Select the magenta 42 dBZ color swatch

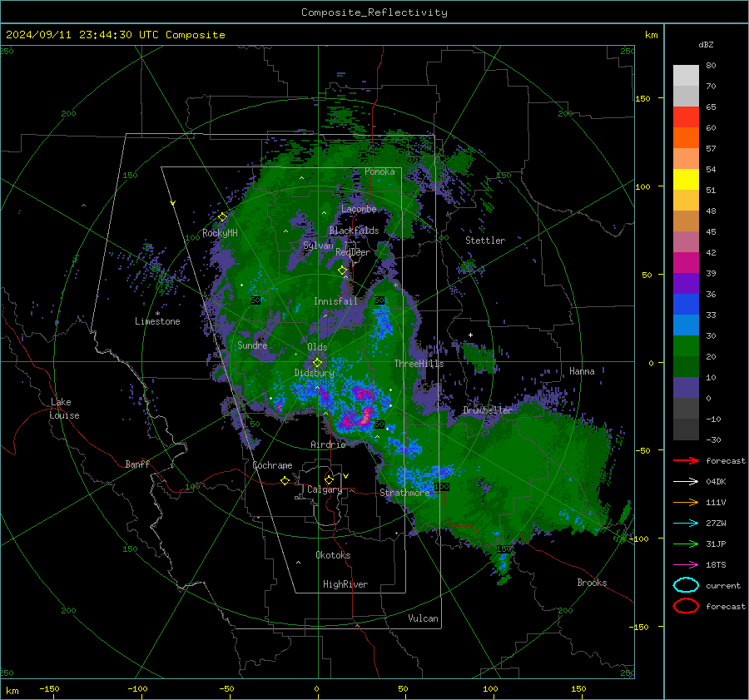(x=686, y=262)
